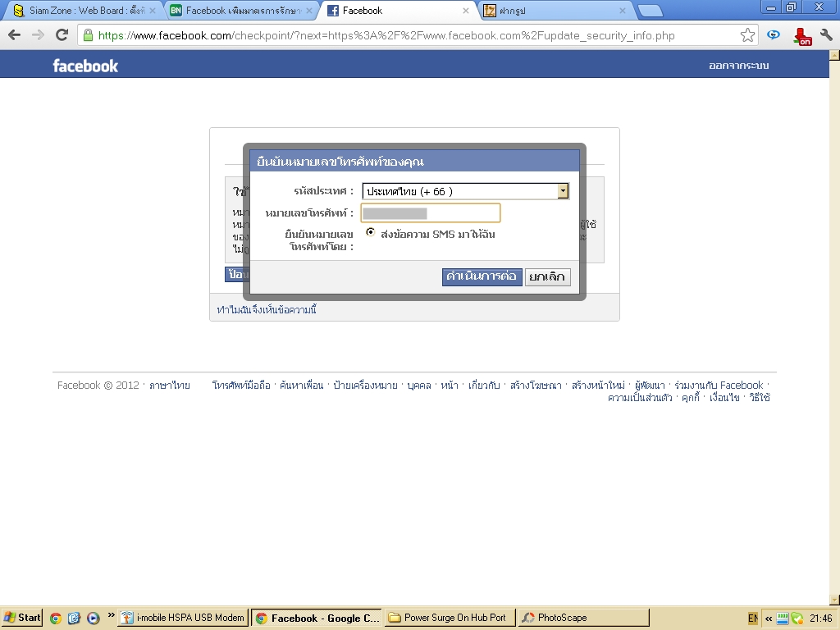The height and width of the screenshot is (630, 840).
Task: Click the scrollbar down arrow
Action: [834, 600]
